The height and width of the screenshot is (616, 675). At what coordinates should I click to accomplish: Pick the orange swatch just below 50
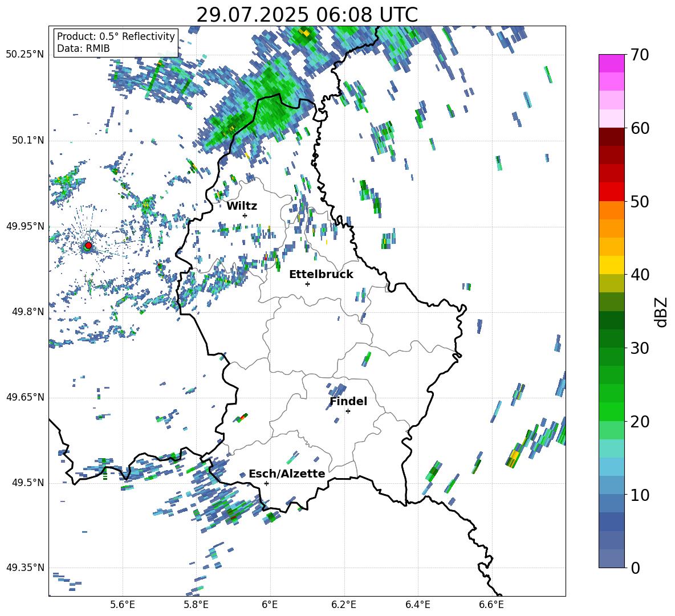point(611,210)
